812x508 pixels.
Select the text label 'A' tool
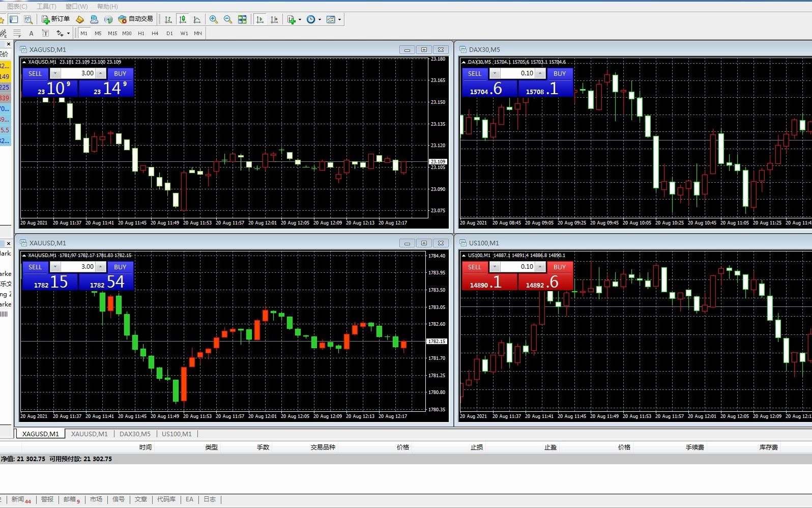click(x=31, y=33)
